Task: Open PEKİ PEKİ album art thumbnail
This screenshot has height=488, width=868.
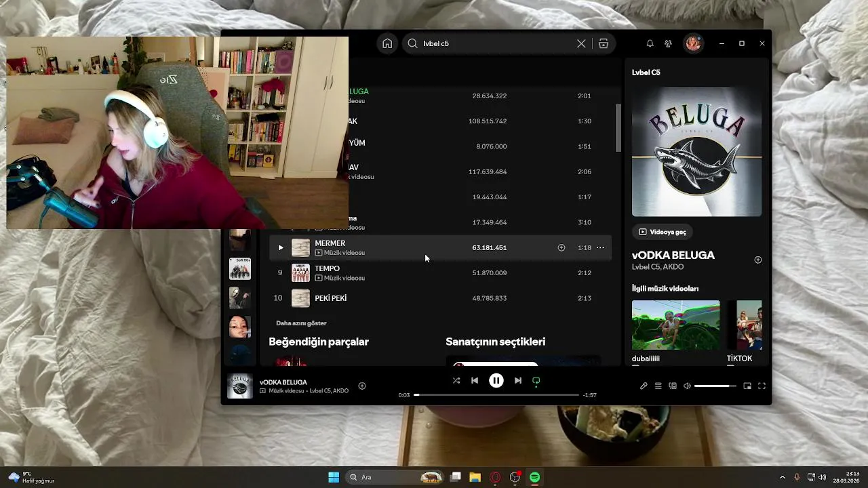Action: click(300, 298)
